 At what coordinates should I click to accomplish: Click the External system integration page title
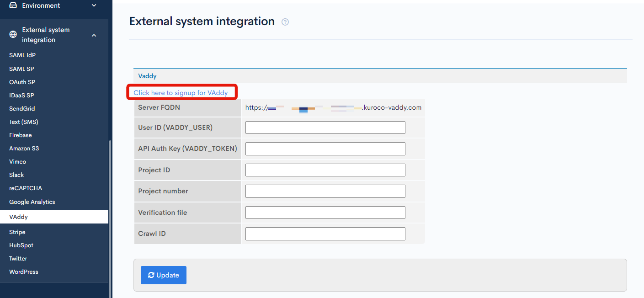point(202,21)
